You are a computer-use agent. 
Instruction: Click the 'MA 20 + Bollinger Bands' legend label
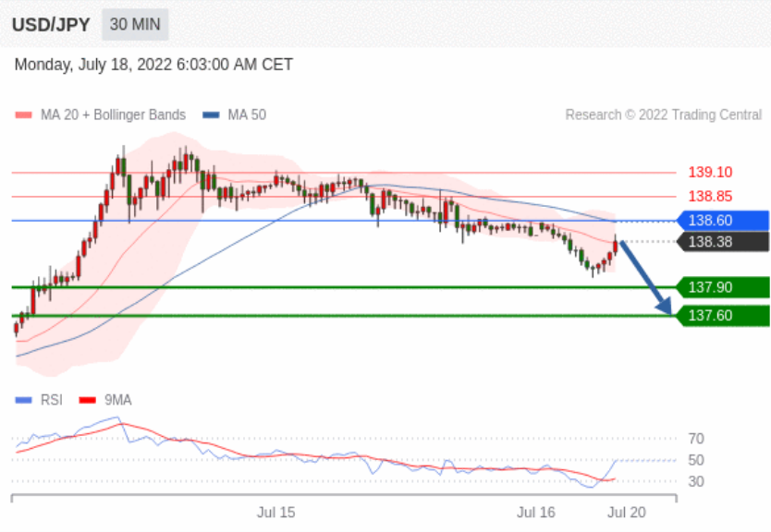coord(113,115)
